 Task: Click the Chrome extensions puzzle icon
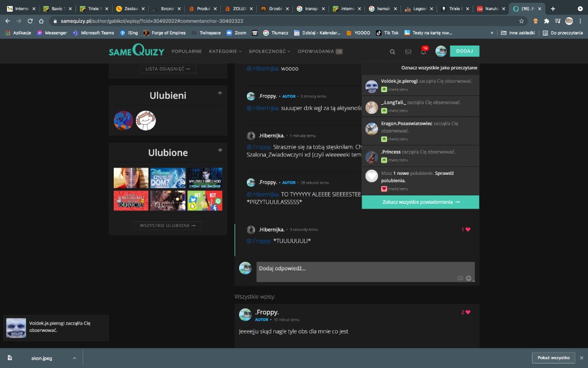pos(546,21)
